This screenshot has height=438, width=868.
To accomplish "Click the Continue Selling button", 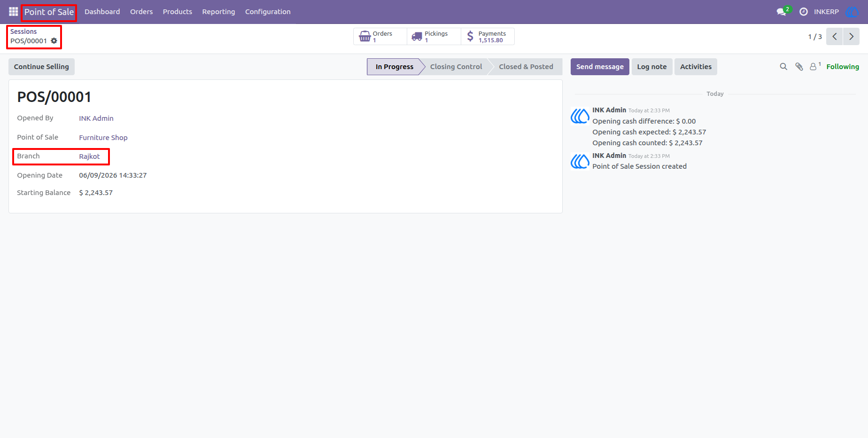I will click(x=41, y=67).
